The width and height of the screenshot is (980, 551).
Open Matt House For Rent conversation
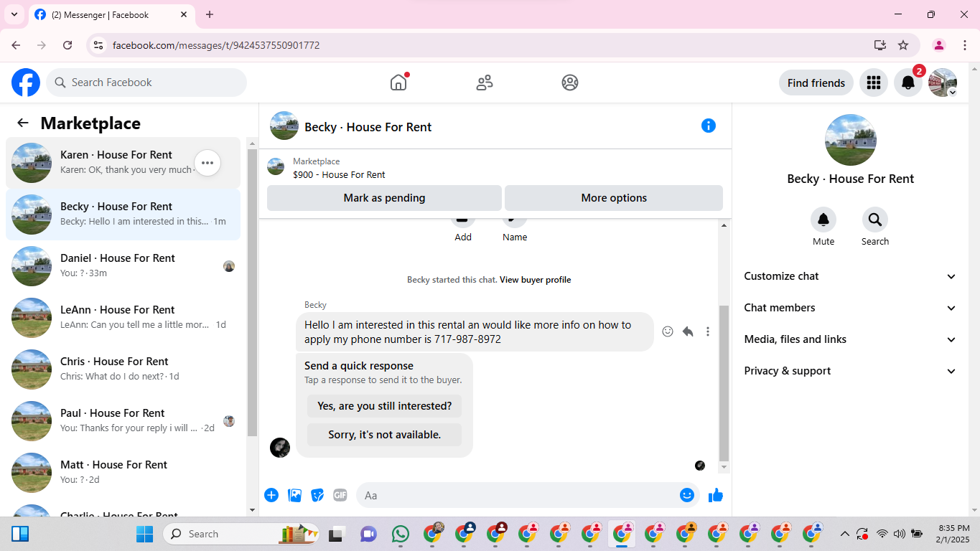click(123, 473)
